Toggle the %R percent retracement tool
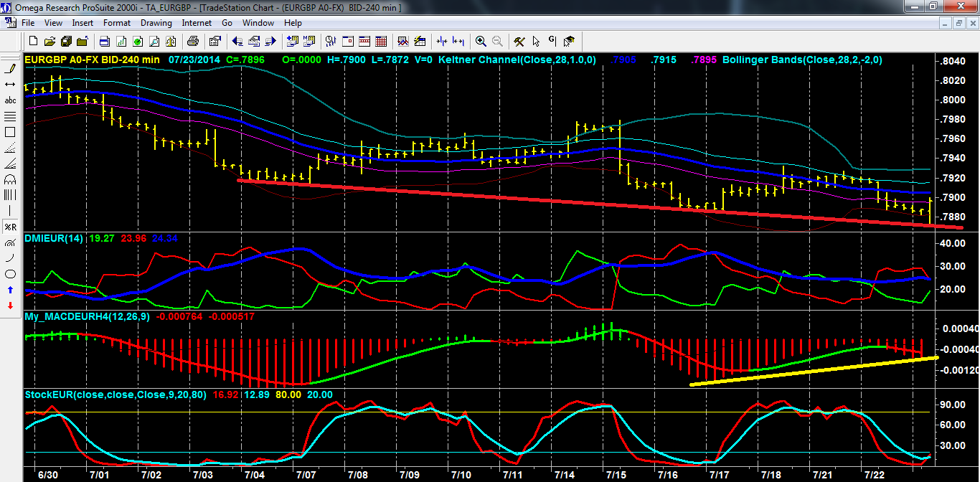This screenshot has width=980, height=482. 11,227
